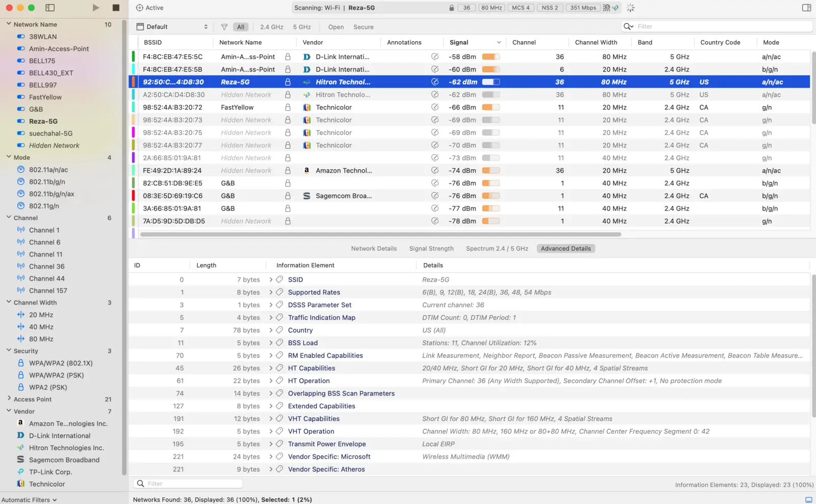Viewport: 816px width, 504px height.
Task: Stop scanning with the stop button
Action: (116, 8)
